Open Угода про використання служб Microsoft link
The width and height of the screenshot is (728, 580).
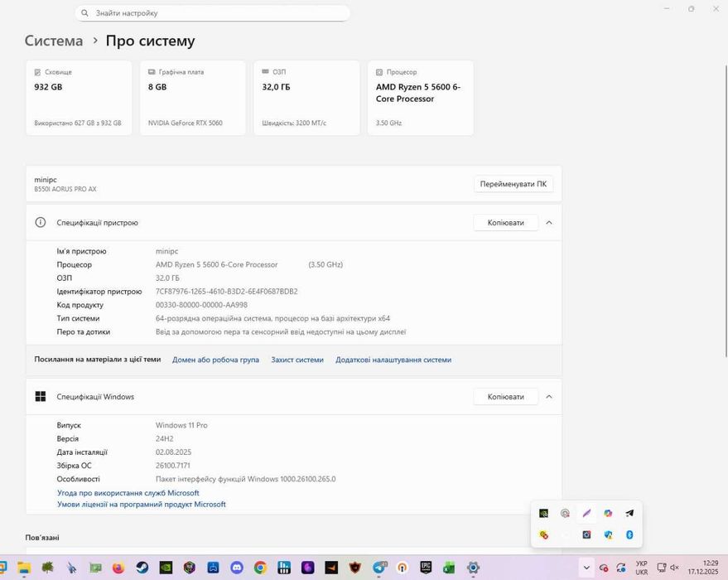128,493
